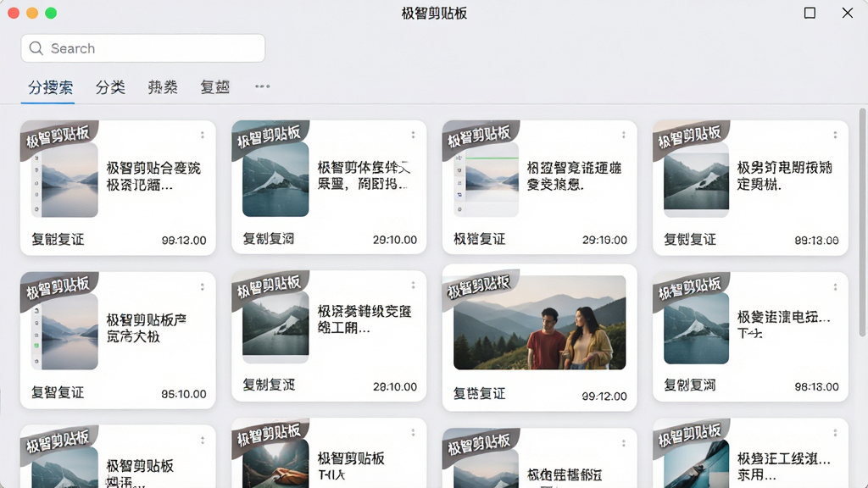Open the tab starting with 复

tap(214, 87)
